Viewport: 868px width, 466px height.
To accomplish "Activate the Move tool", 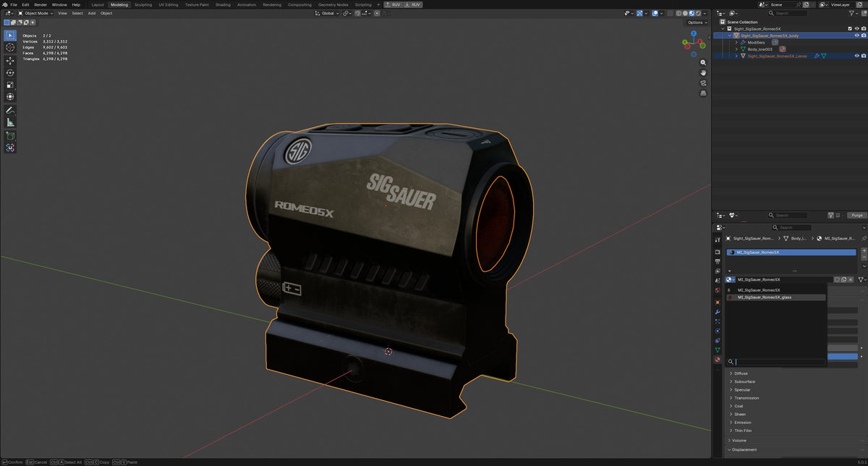I will pos(10,61).
